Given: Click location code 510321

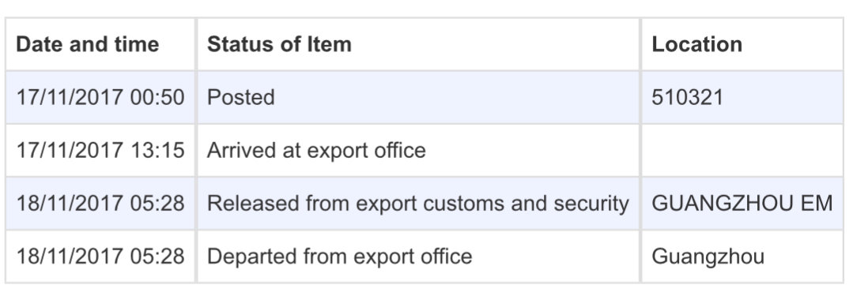Looking at the screenshot, I should pyautogui.click(x=687, y=97).
